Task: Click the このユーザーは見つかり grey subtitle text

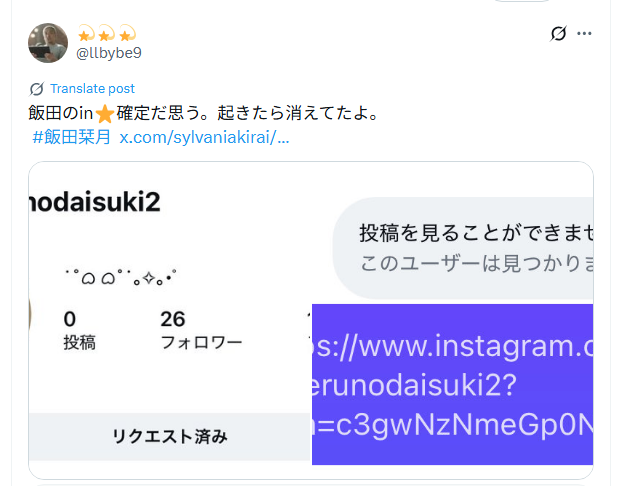Action: 476,263
